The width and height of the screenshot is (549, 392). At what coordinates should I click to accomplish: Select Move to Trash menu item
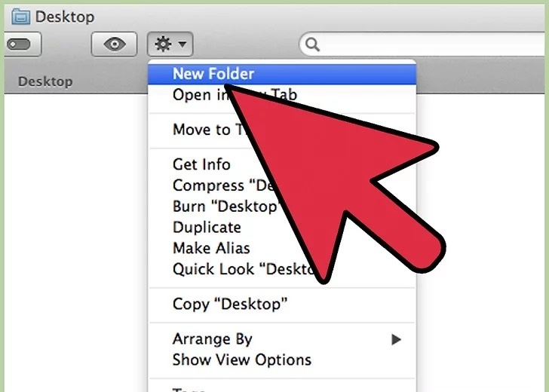[282, 130]
